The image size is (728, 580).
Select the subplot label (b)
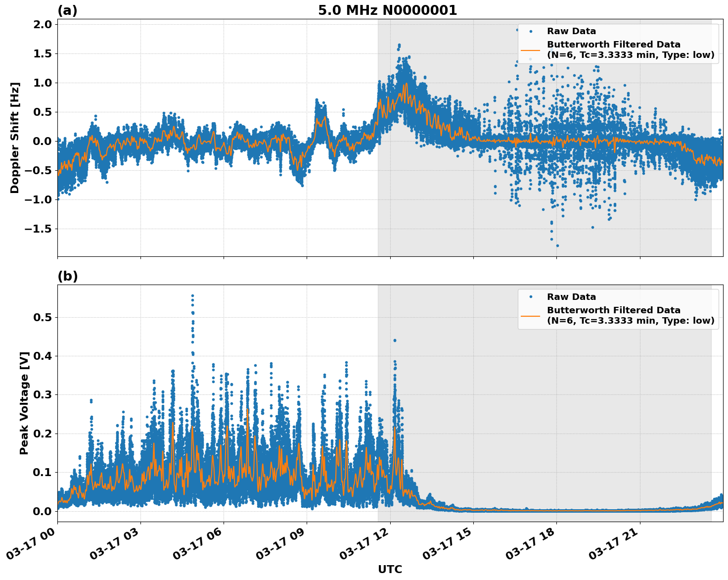coord(67,276)
